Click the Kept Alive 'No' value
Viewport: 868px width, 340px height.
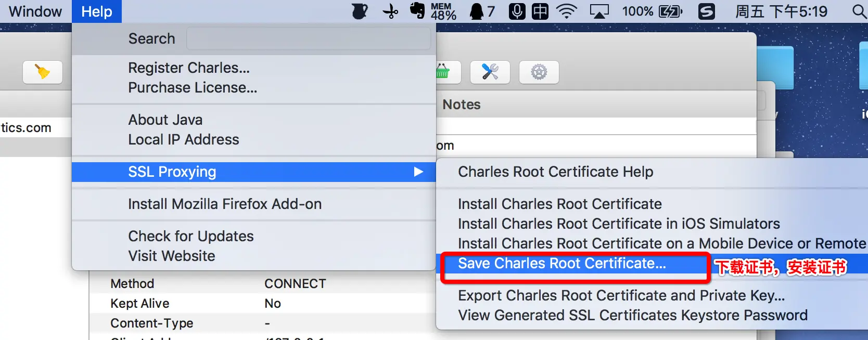point(273,303)
